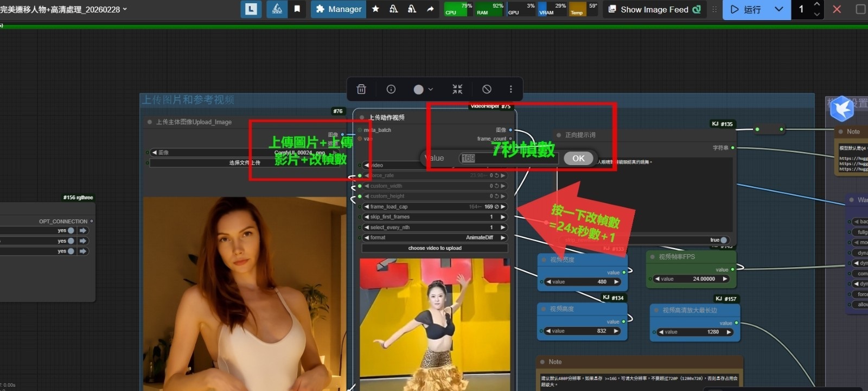Toggle the third yes switch in rgthree node
The width and height of the screenshot is (868, 391).
click(71, 251)
